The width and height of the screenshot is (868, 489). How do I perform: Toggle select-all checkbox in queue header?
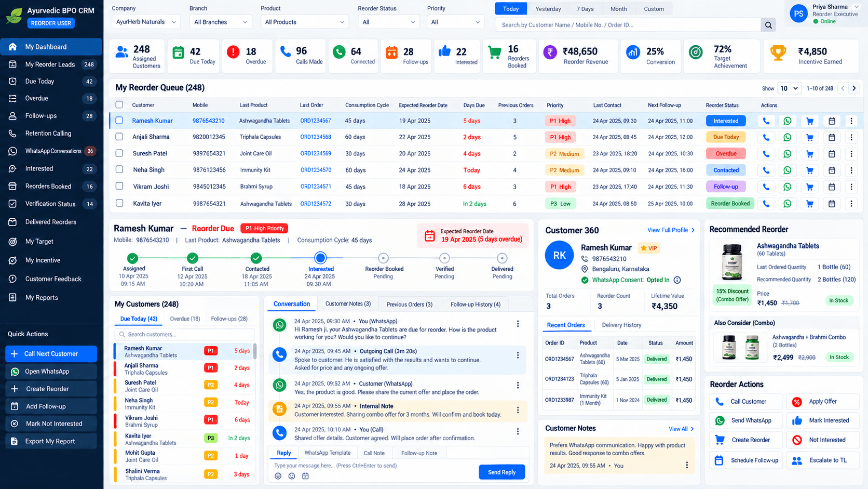tap(119, 105)
